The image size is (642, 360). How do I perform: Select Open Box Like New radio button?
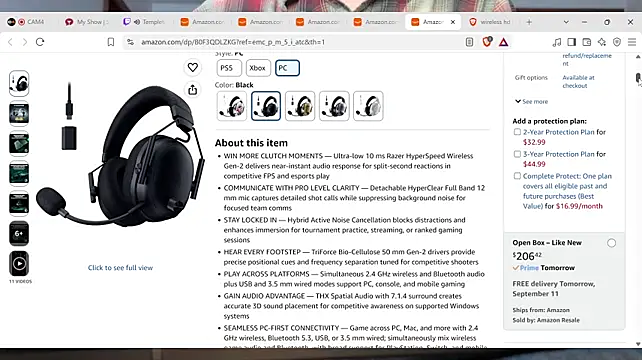pos(611,243)
